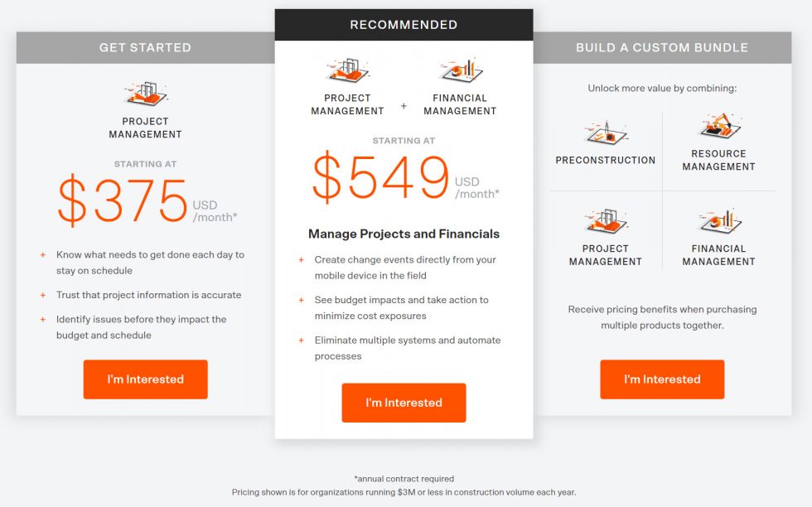Click the "annual contract required" footnote

404,478
